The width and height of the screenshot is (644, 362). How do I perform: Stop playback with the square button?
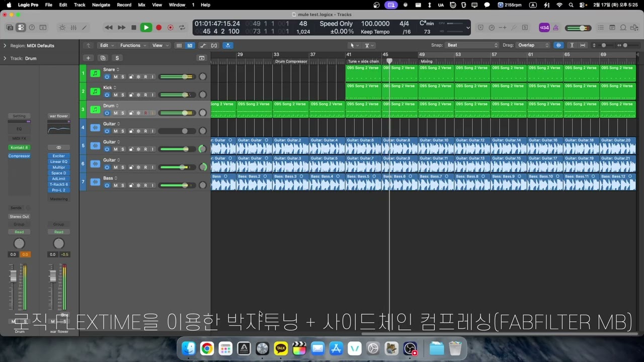click(133, 28)
